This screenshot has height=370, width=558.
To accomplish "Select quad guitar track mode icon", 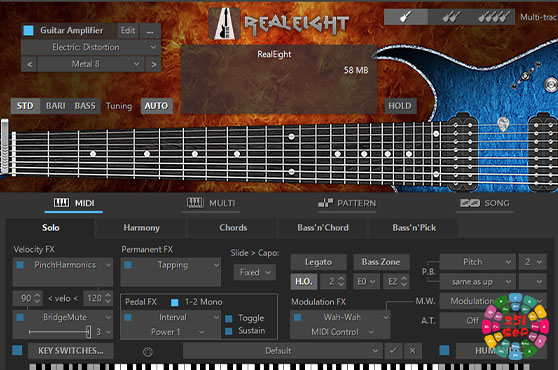I will (x=493, y=17).
